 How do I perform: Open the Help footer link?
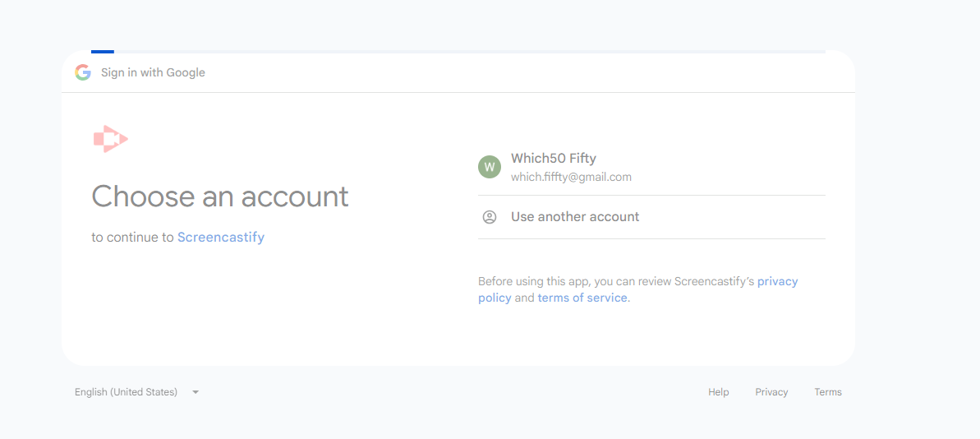719,392
